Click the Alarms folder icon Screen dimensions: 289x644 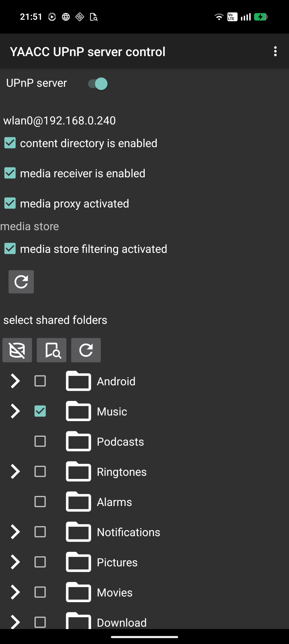click(78, 502)
